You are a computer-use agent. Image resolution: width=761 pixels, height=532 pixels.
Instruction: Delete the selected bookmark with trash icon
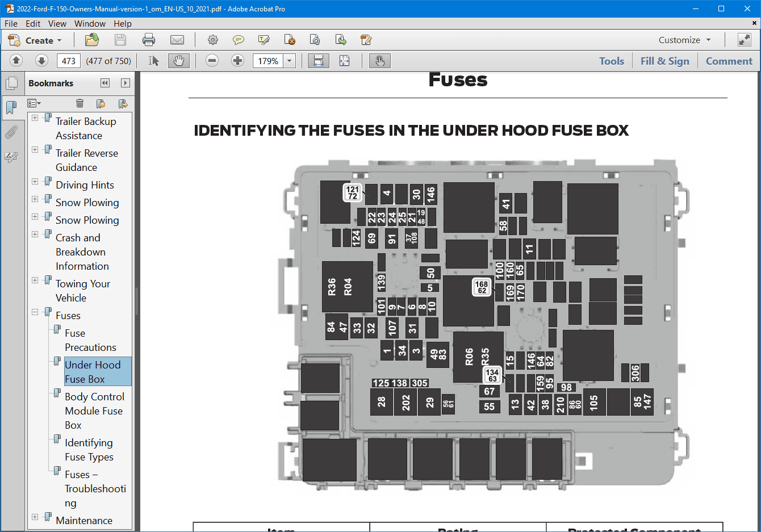click(x=80, y=103)
